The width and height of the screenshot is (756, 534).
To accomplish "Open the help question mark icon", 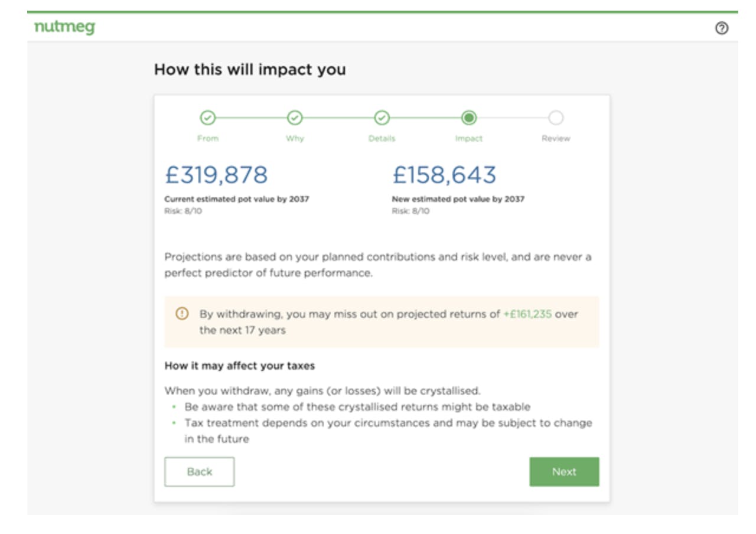I will click(x=721, y=28).
